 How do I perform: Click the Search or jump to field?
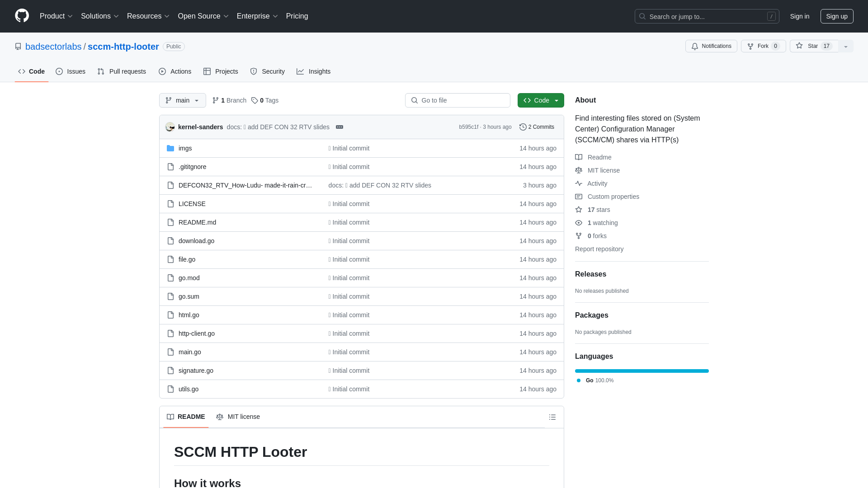point(707,16)
